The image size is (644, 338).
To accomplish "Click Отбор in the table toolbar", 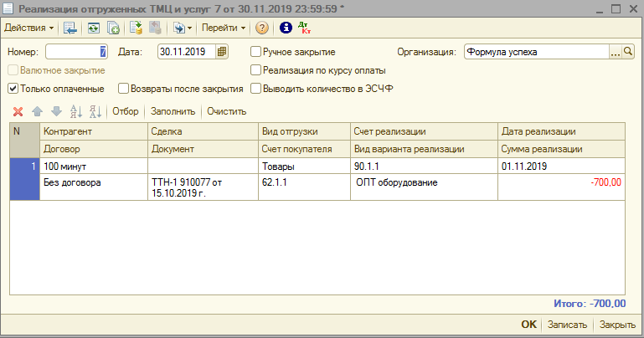I will (125, 111).
